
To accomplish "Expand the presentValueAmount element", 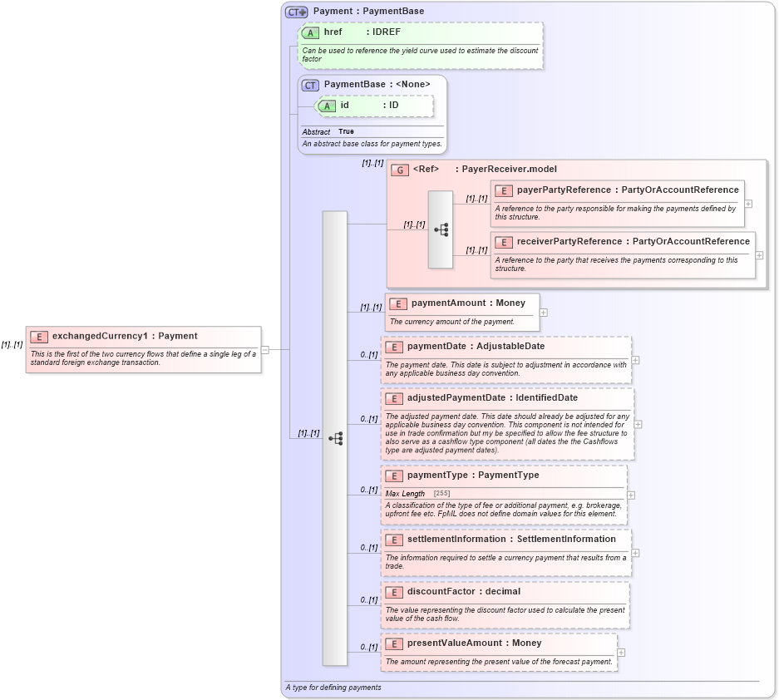I will point(621,653).
